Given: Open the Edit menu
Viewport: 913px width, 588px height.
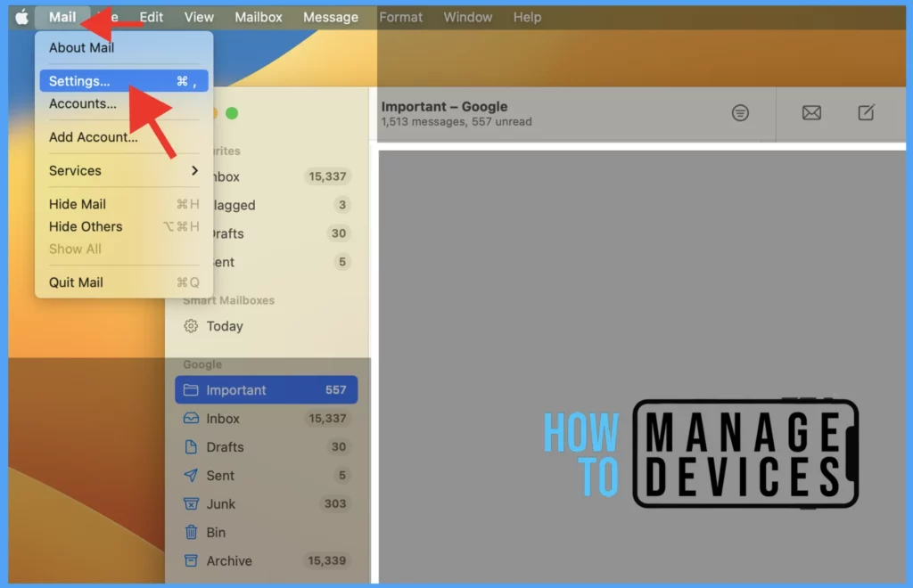Looking at the screenshot, I should click(x=152, y=18).
